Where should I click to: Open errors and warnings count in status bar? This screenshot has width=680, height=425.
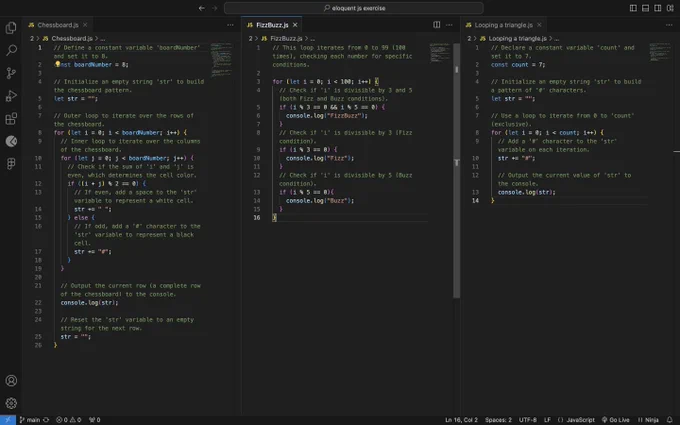[x=69, y=420]
